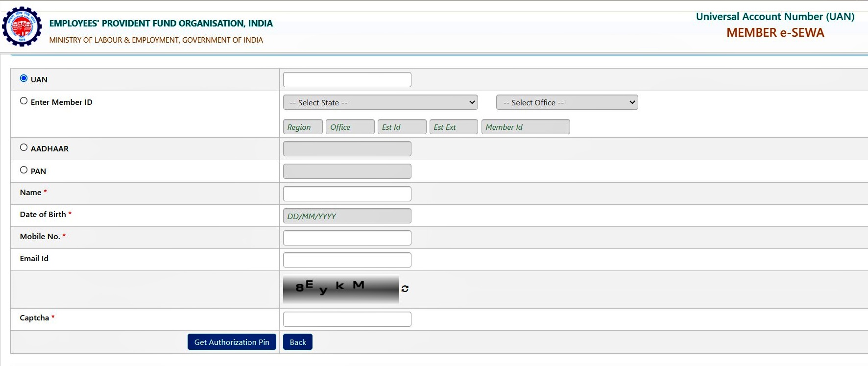
Task: Click the Region member ID field
Action: click(303, 127)
